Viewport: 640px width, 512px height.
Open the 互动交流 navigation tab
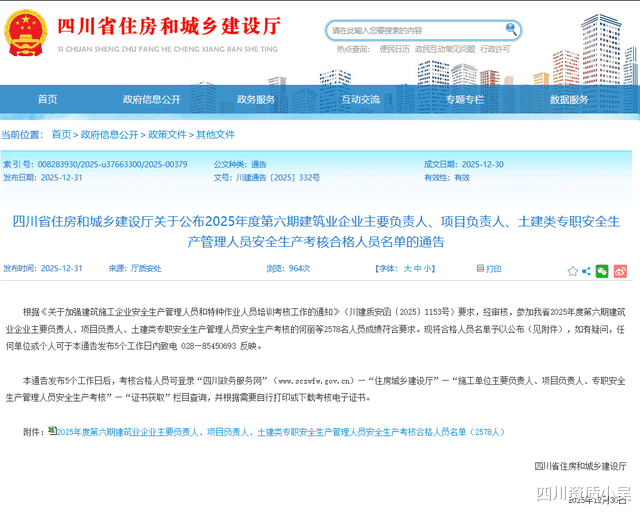coord(360,99)
